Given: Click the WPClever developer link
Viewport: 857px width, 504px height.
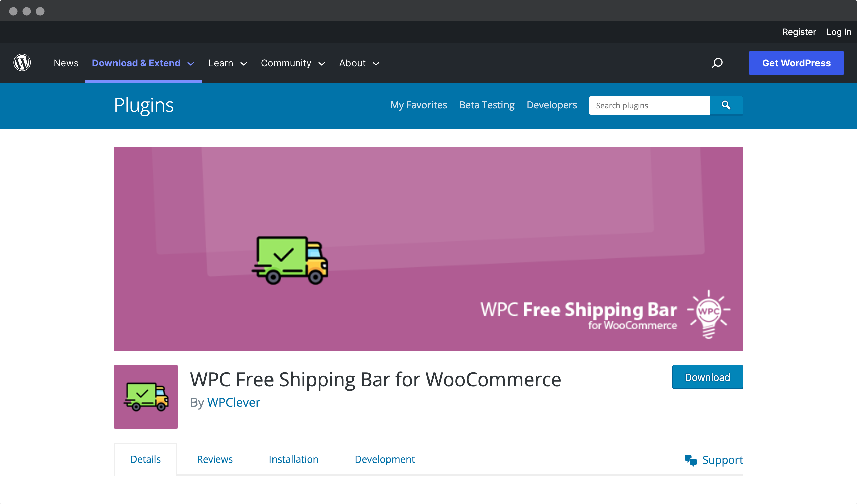Looking at the screenshot, I should coord(233,402).
